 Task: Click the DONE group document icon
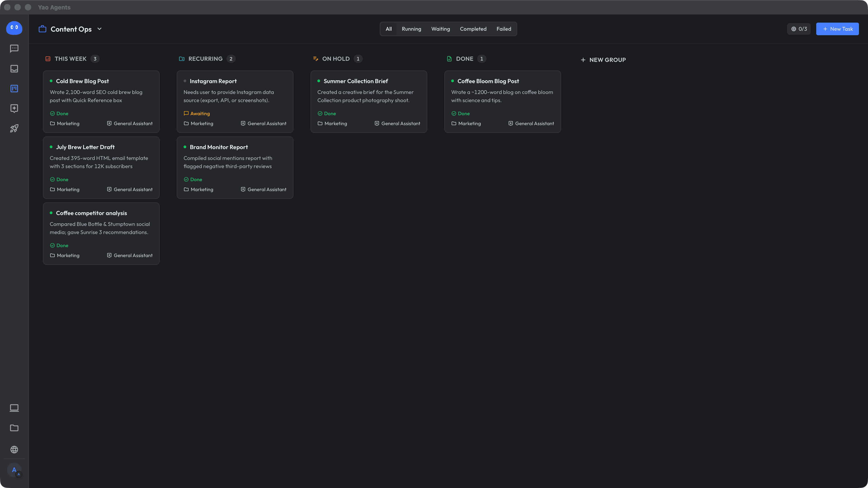click(x=449, y=59)
